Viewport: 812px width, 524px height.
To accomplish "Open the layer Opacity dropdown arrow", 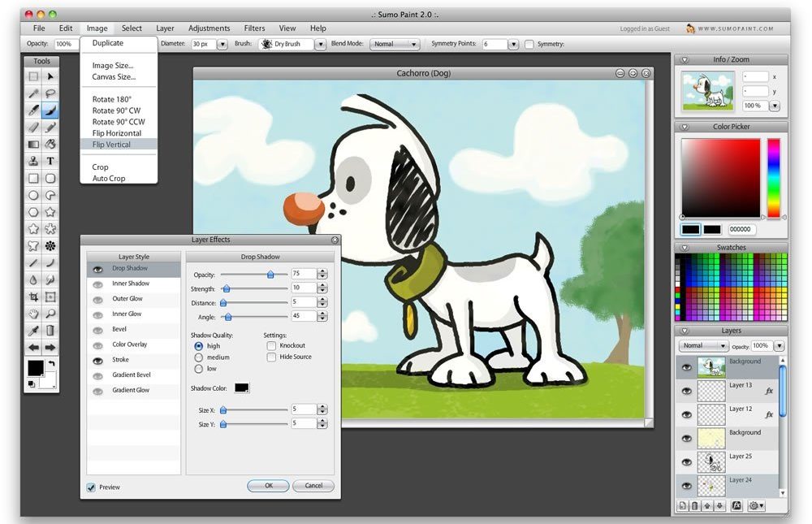I will click(779, 346).
